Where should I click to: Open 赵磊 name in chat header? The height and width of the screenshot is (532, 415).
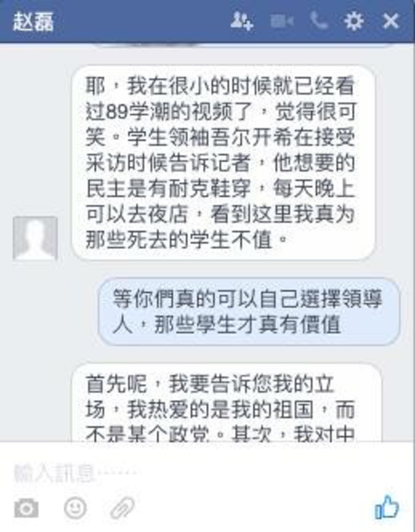(x=33, y=21)
